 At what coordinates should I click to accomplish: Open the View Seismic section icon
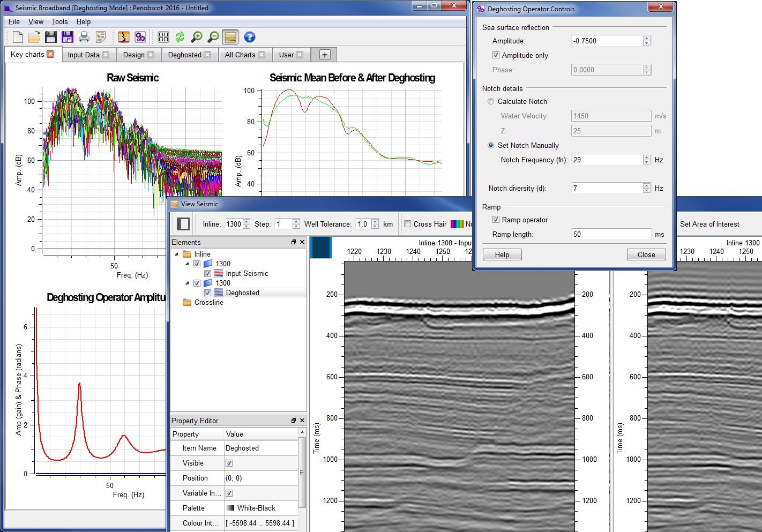click(x=124, y=37)
